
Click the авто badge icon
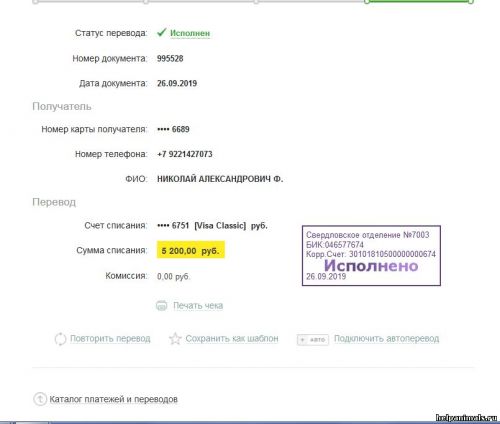(313, 340)
